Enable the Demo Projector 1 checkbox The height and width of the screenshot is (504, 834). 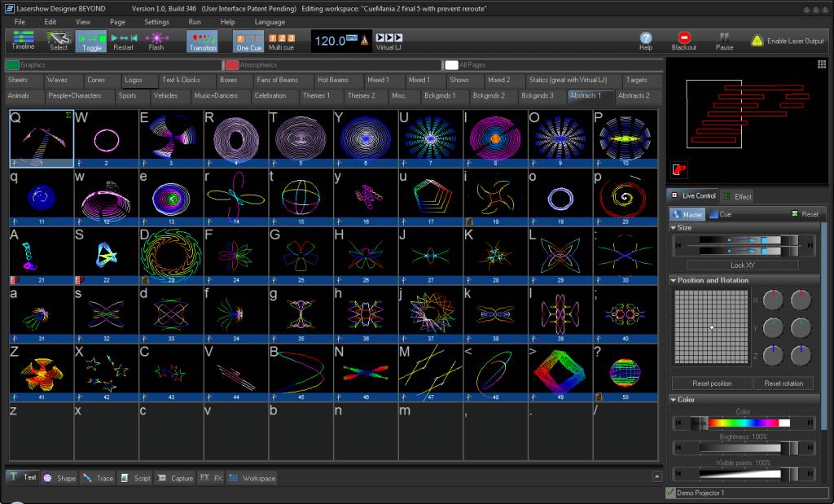[x=671, y=493]
